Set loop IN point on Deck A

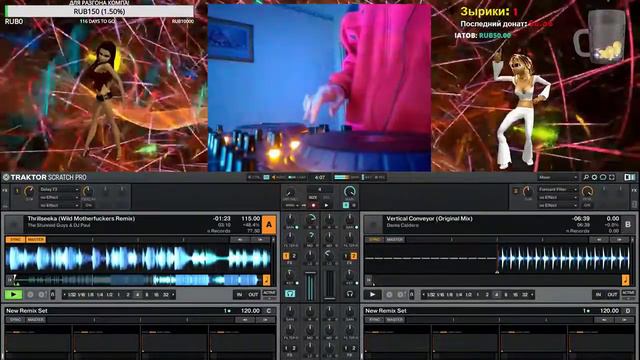click(239, 294)
